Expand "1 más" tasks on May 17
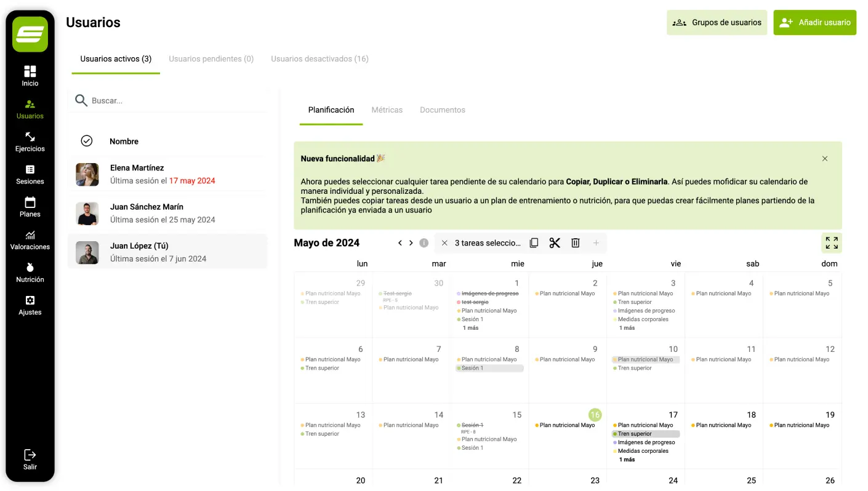This screenshot has height=491, width=868. pyautogui.click(x=627, y=460)
